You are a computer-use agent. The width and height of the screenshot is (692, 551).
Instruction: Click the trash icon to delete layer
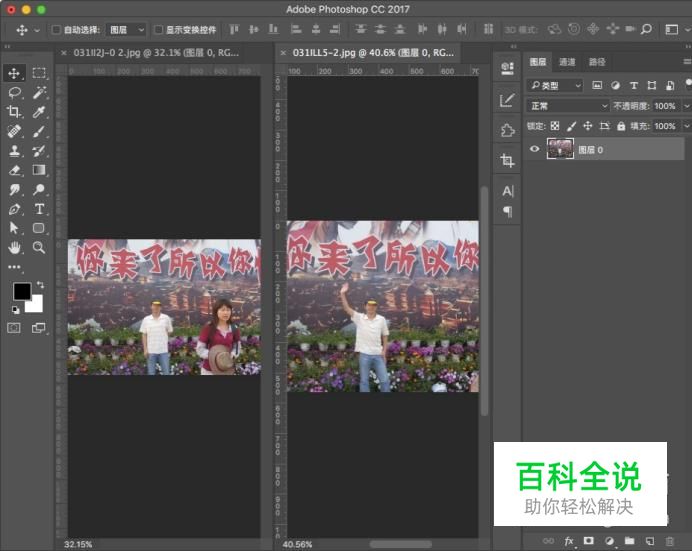pyautogui.click(x=670, y=541)
